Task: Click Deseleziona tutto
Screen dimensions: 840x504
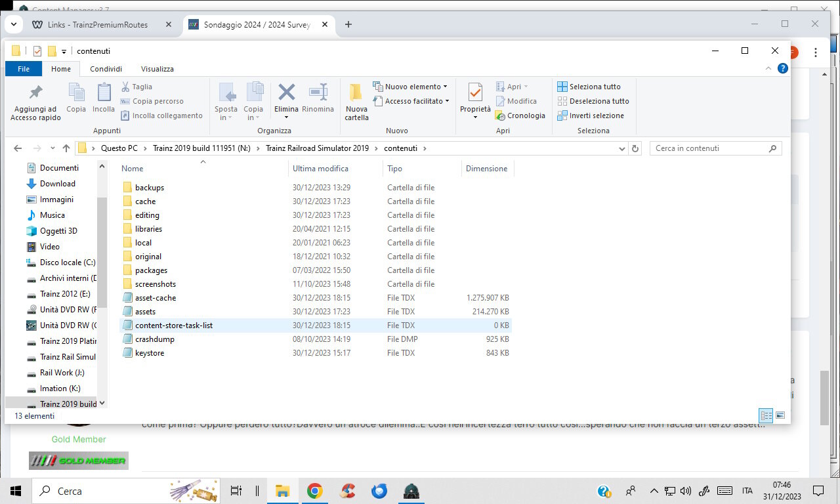Action: tap(593, 101)
